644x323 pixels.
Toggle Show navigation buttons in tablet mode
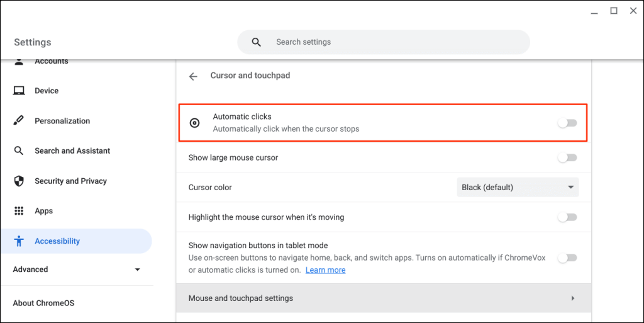click(x=567, y=258)
